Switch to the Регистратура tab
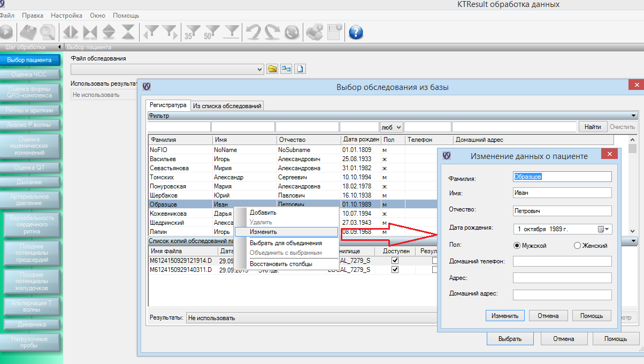The image size is (644, 364). click(x=168, y=105)
